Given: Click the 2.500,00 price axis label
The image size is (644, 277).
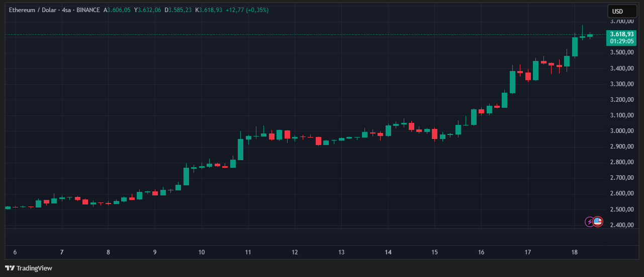Looking at the screenshot, I should 621,209.
